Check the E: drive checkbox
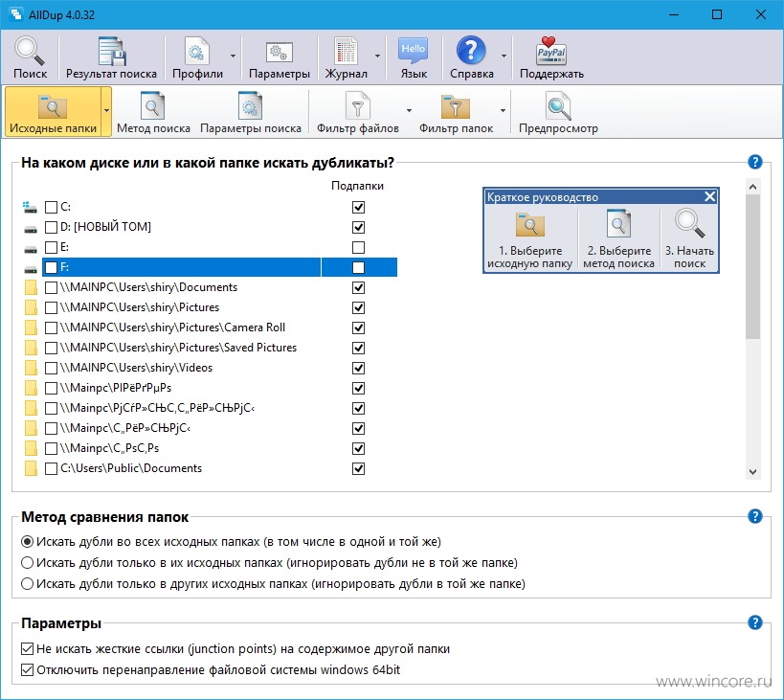This screenshot has width=784, height=700. 51,247
